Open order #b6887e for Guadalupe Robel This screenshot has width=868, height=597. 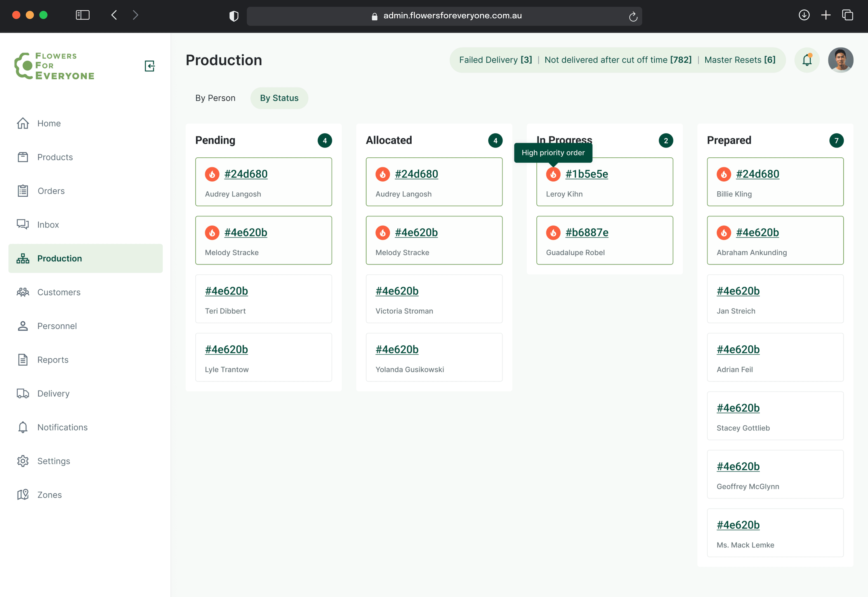pos(587,232)
